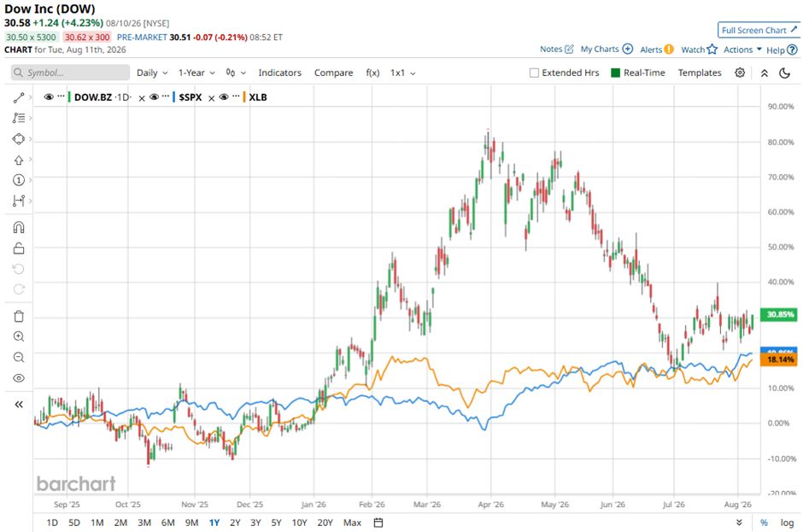Expand the trend line tool submenu arrow
The height and width of the screenshot is (532, 803).
point(31,97)
